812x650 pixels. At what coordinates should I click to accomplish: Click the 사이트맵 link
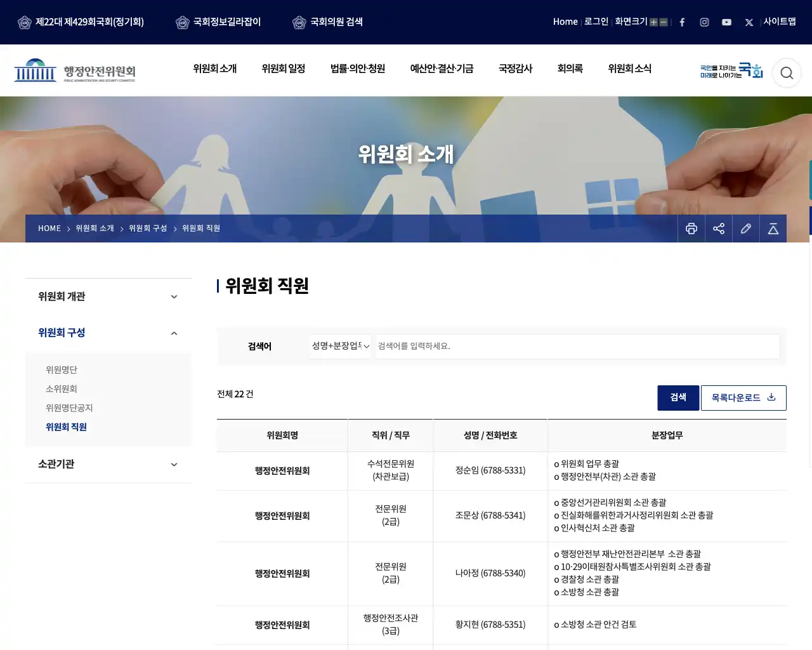coord(780,22)
